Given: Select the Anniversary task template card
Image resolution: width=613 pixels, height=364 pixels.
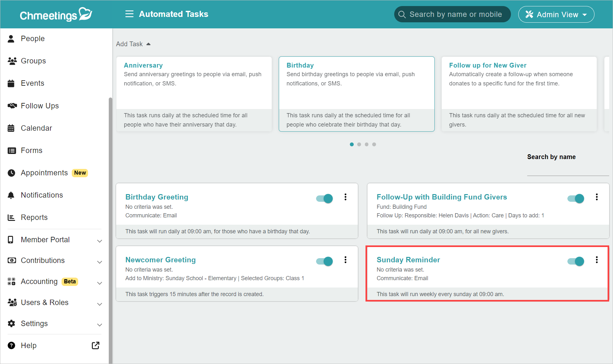Looking at the screenshot, I should click(194, 94).
